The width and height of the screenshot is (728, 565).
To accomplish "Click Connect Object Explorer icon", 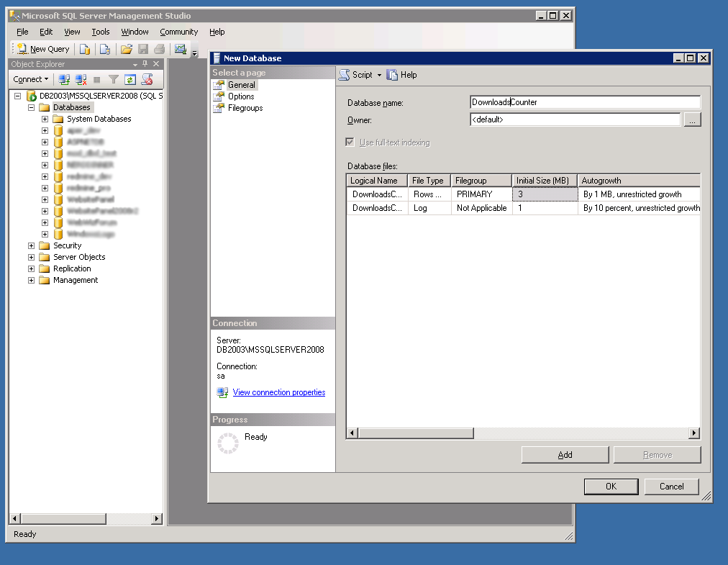I will click(64, 79).
